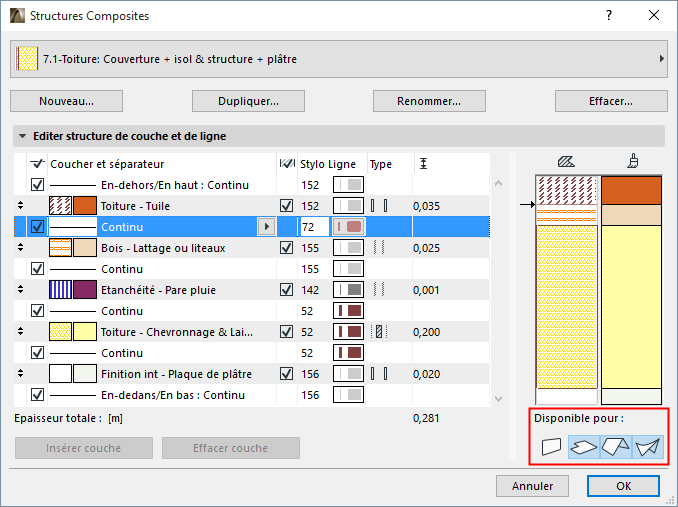Toggle Slab availability icon under Disponible pour
This screenshot has height=507, width=678.
(583, 446)
